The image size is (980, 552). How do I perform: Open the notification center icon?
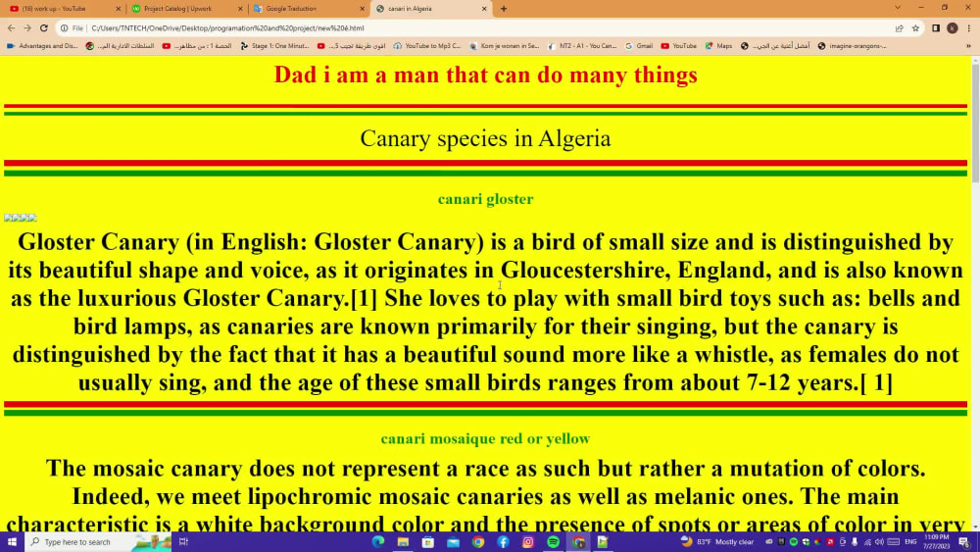(x=964, y=541)
